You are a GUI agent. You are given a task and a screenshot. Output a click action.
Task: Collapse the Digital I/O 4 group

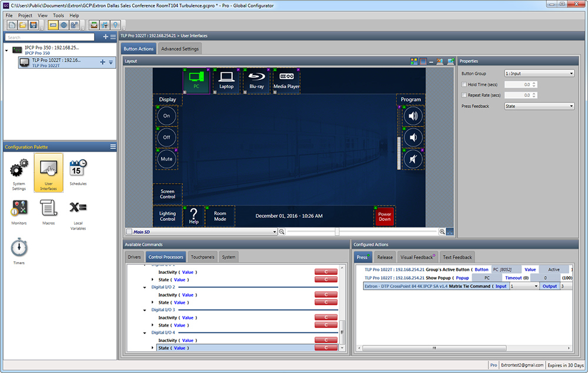tap(145, 332)
